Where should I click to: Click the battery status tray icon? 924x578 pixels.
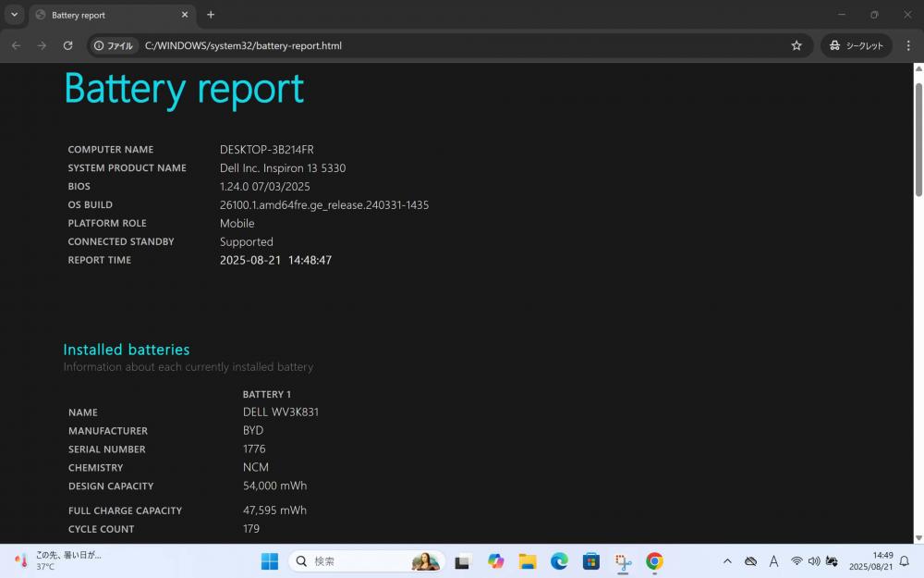click(x=832, y=561)
